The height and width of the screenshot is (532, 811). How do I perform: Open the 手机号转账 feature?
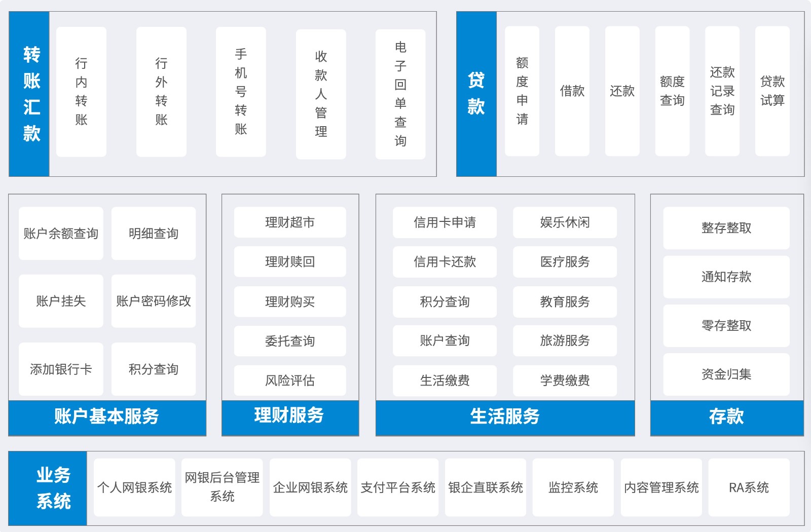(x=240, y=92)
